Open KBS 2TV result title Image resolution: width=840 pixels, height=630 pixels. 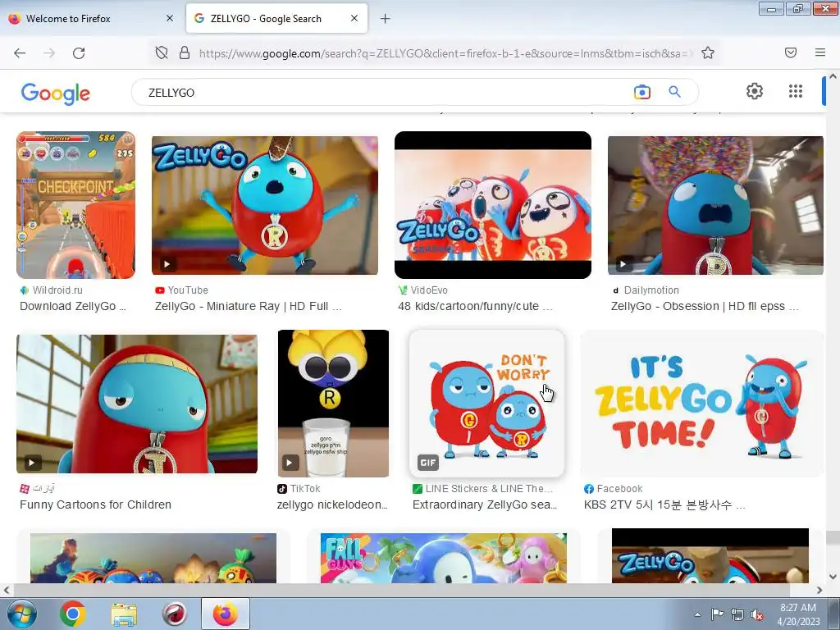pyautogui.click(x=664, y=504)
